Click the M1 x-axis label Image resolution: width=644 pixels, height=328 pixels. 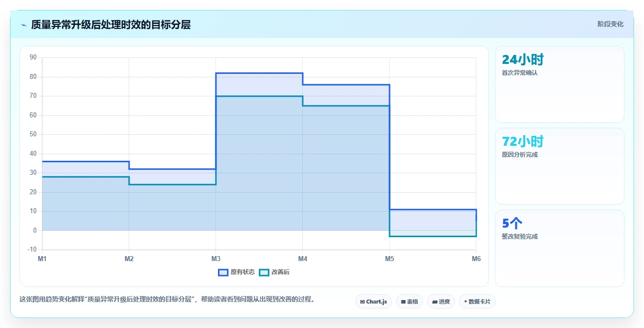click(42, 259)
